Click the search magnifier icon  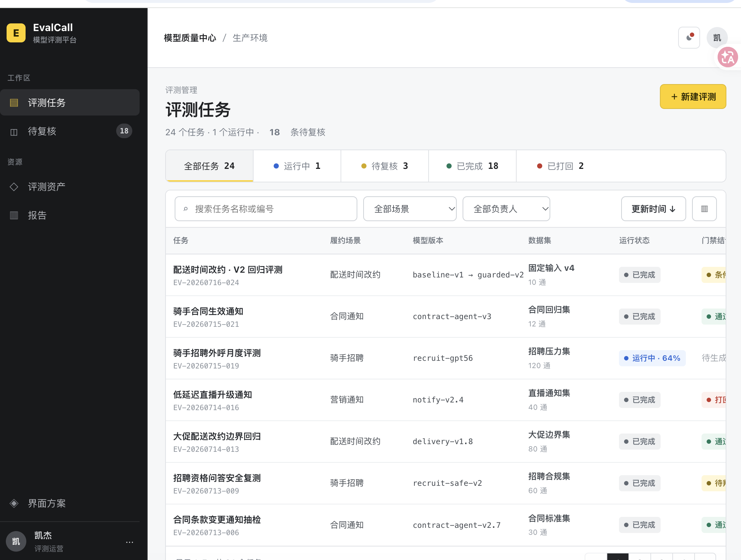tap(186, 209)
